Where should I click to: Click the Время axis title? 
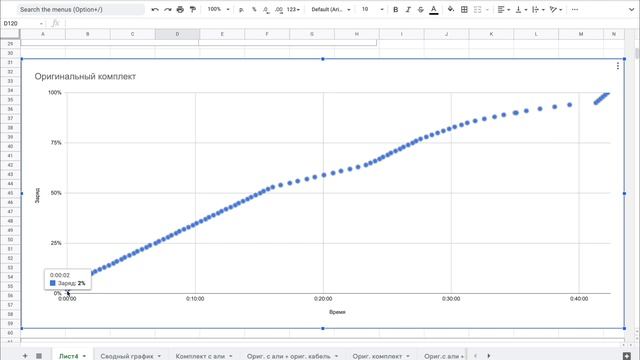(x=337, y=312)
